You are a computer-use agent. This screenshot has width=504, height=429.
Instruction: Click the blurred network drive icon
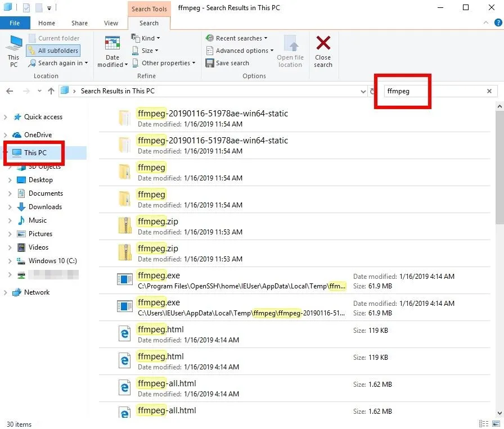point(21,275)
